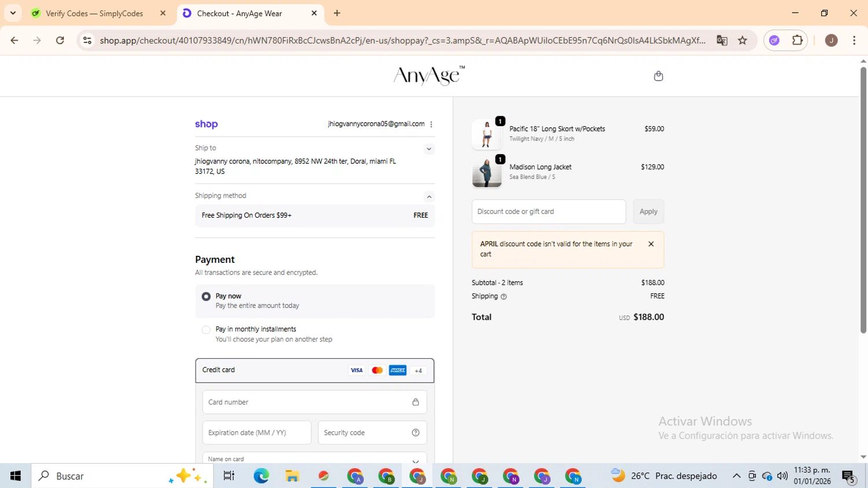Go back to previous page

click(14, 40)
